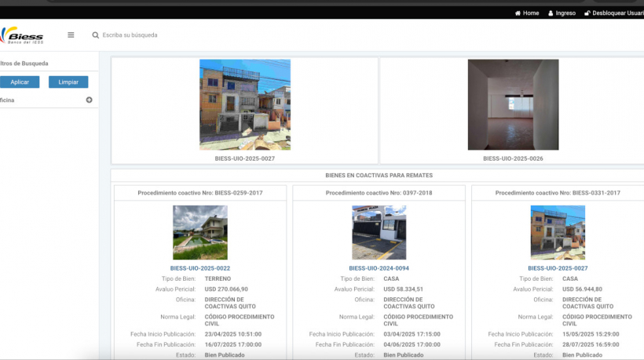Viewport: 644px width, 360px height.
Task: Select date 15/05/2025 15:29:00
Action: pyautogui.click(x=591, y=334)
